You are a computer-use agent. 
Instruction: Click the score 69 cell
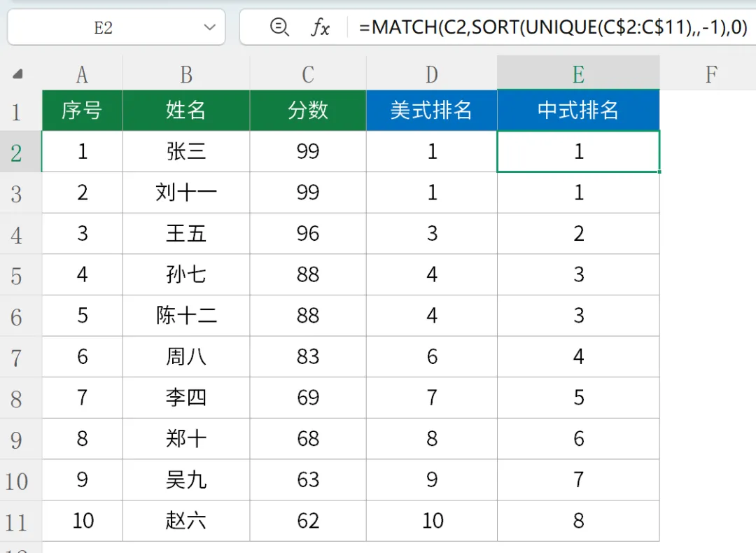click(307, 398)
